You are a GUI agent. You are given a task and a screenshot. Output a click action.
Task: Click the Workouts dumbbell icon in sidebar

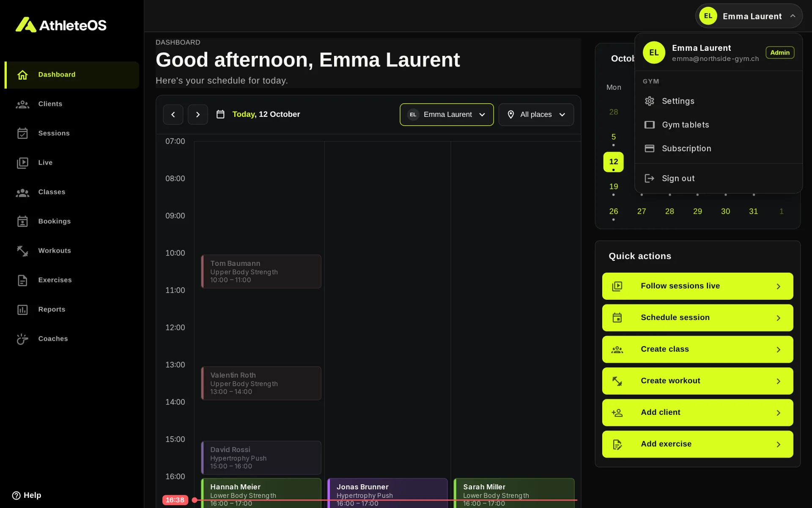click(22, 251)
